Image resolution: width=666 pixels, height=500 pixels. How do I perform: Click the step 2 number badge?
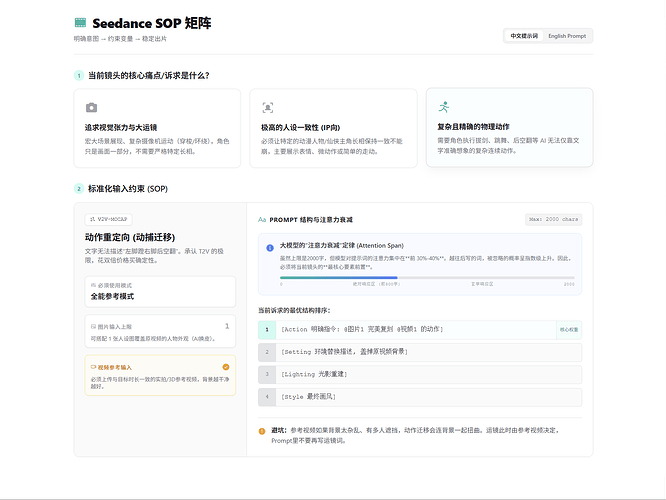[79, 189]
